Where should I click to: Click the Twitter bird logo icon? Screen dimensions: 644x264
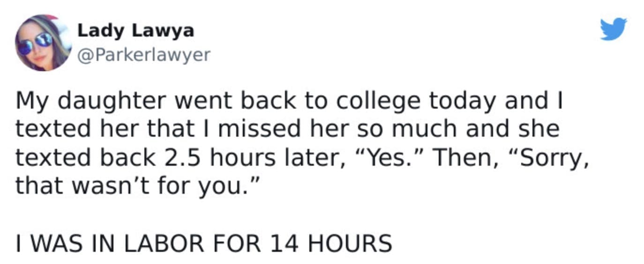click(614, 29)
